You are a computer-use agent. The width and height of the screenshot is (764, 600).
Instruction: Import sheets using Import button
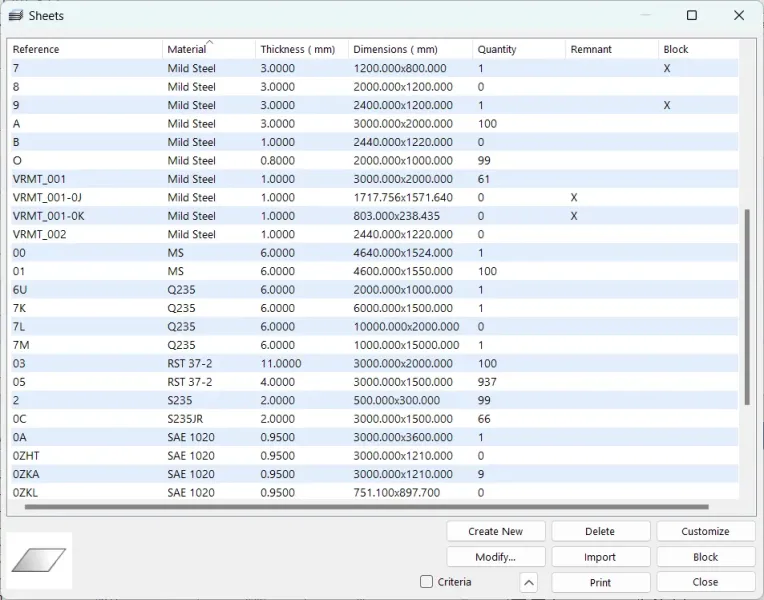[600, 557]
